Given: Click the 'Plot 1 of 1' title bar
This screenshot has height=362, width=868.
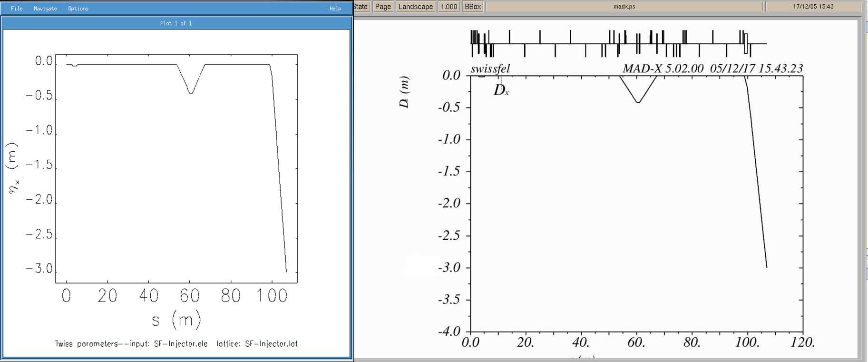Looking at the screenshot, I should click(176, 23).
